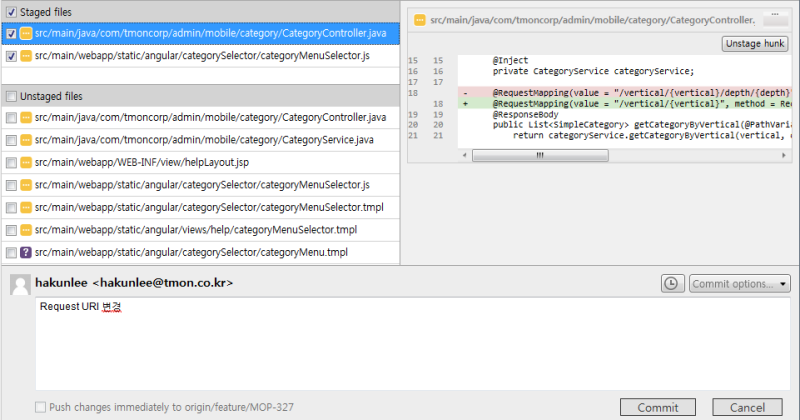The image size is (800, 420).
Task: Select views/help/categoryMenuSelector.tmpl file row
Action: click(201, 230)
